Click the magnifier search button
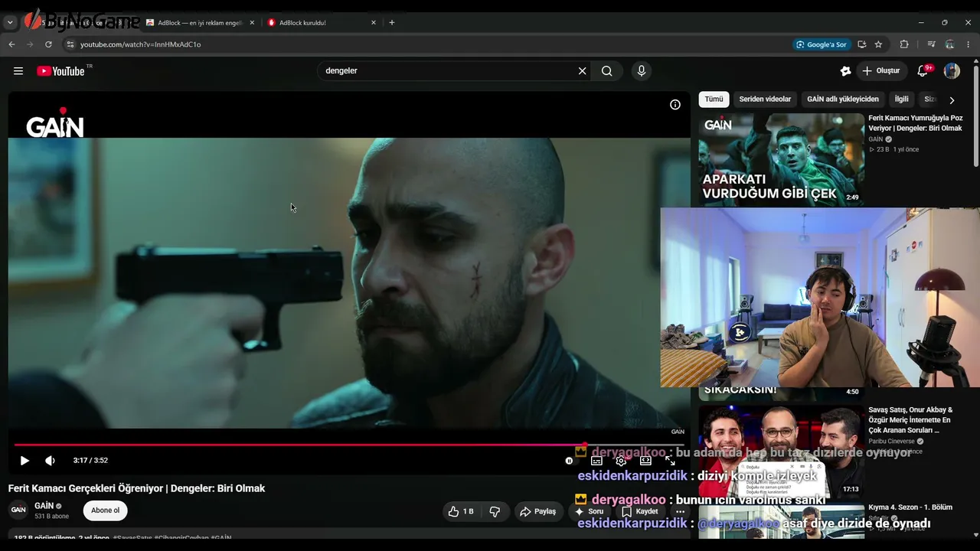The image size is (980, 551). click(x=607, y=71)
